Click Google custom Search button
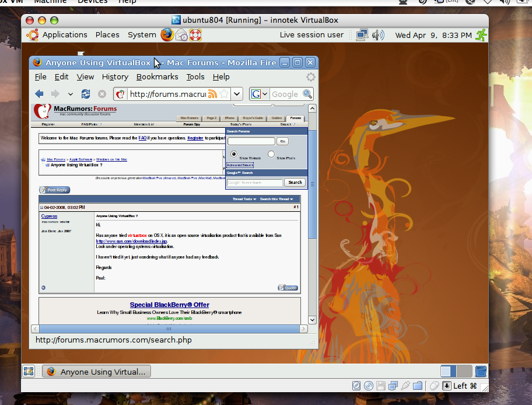This screenshot has width=532, height=405. click(295, 182)
